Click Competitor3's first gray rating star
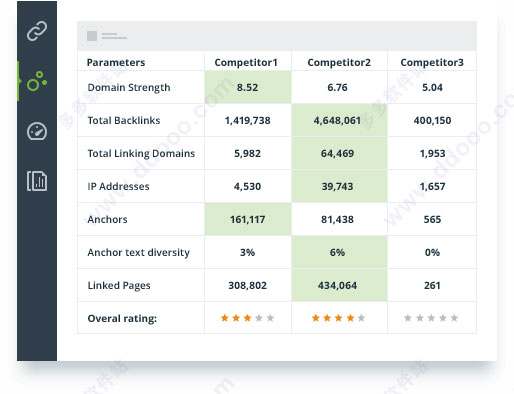 [x=408, y=318]
